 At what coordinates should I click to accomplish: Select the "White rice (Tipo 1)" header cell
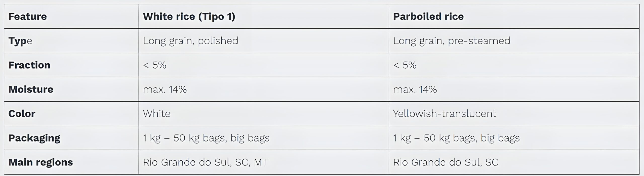(x=189, y=17)
